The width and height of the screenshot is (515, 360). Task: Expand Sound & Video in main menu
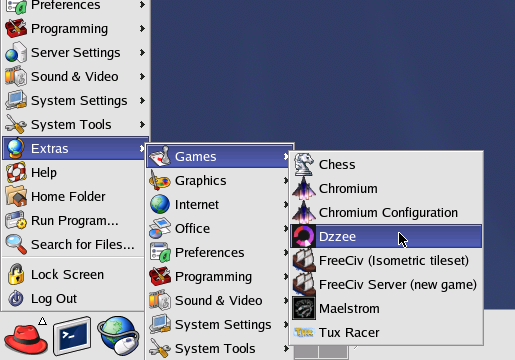pos(75,76)
